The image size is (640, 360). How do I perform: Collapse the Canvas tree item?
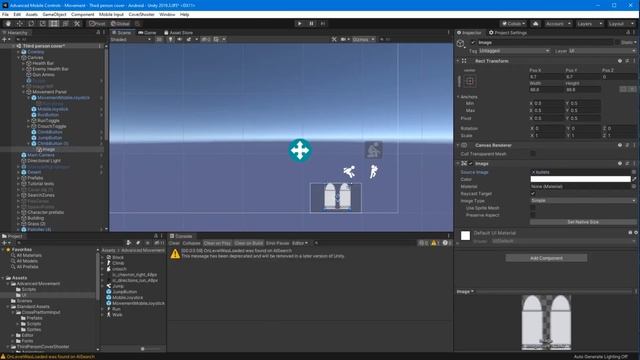(x=18, y=58)
